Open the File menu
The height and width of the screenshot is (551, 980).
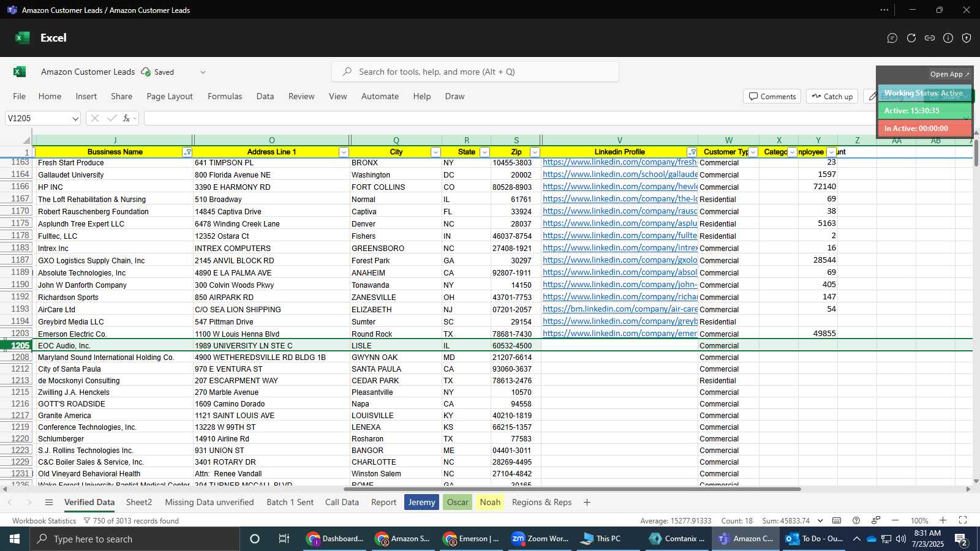(20, 96)
